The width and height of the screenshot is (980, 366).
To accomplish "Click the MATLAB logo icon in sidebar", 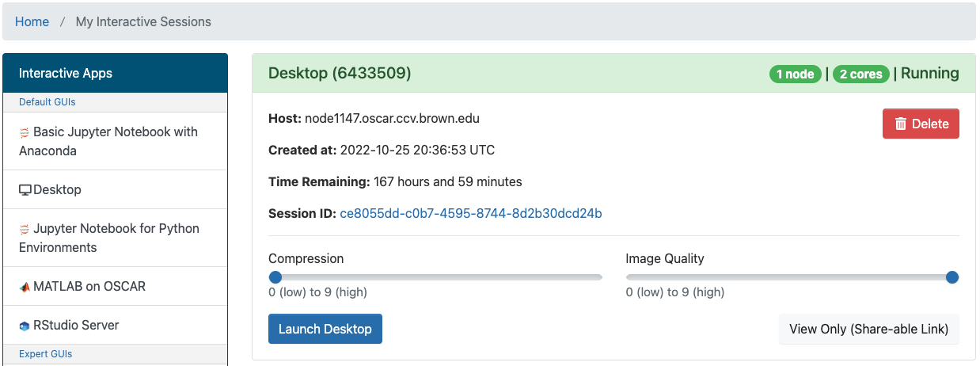I will coord(25,287).
